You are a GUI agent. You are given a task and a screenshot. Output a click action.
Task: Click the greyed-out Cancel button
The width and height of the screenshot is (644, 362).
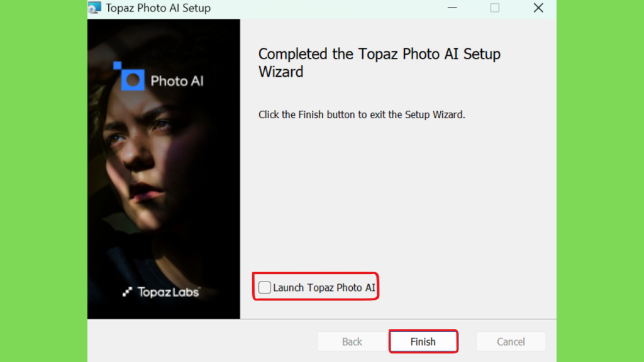pos(511,342)
